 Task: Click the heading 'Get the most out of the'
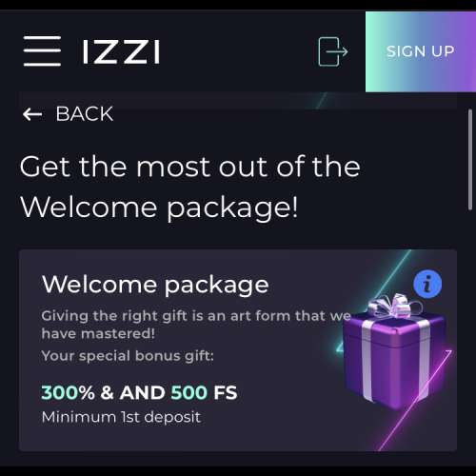[x=190, y=167]
